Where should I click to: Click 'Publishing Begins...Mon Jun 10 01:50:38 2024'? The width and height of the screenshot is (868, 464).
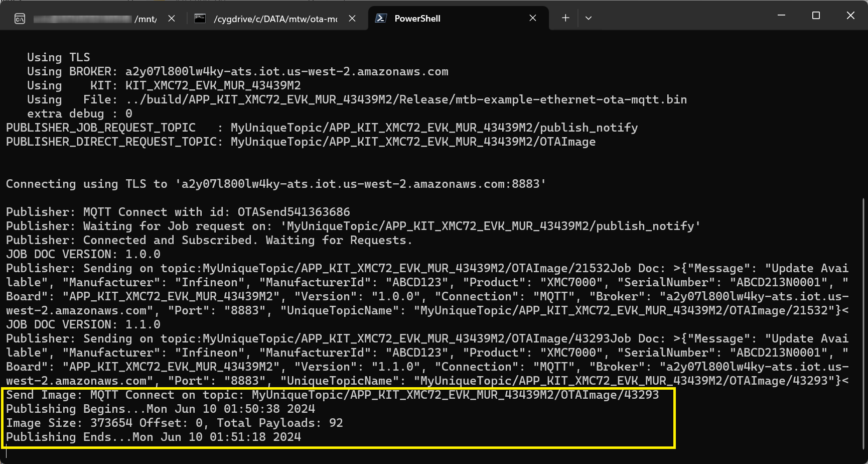pos(161,409)
